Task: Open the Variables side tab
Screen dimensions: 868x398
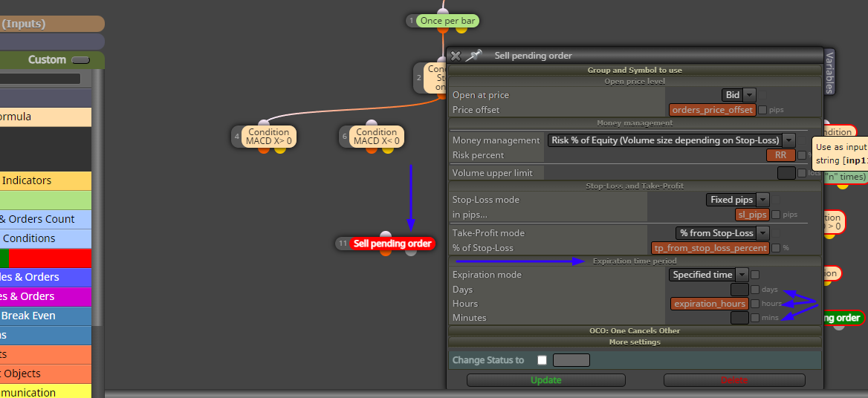Action: pos(829,72)
